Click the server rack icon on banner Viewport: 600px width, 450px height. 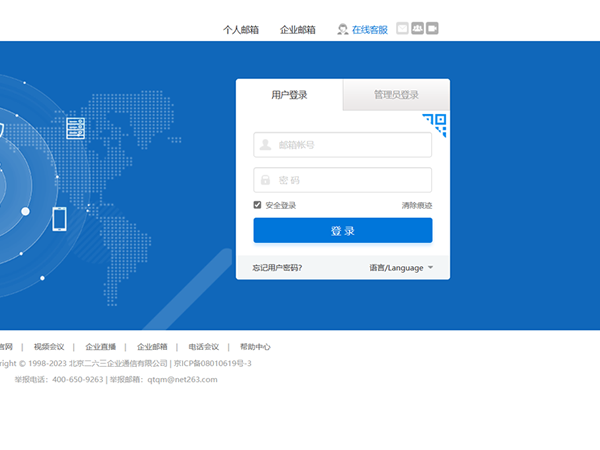[75, 128]
